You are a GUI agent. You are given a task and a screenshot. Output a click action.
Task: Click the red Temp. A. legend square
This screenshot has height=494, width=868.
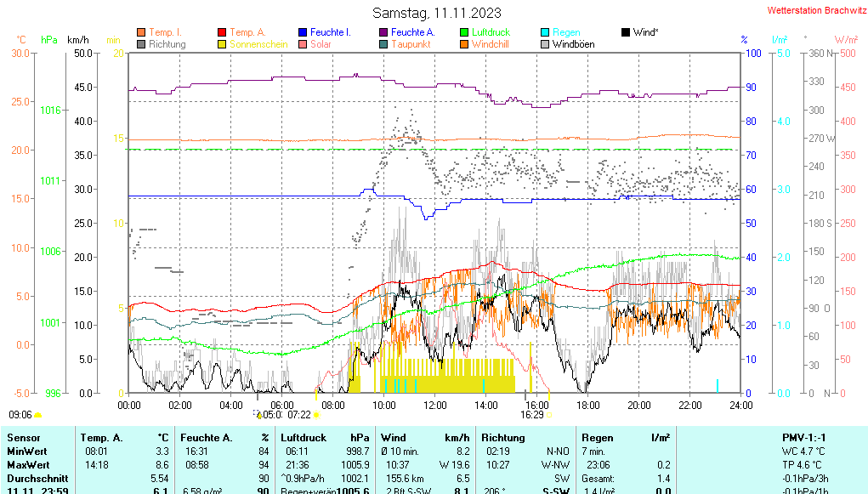223,32
